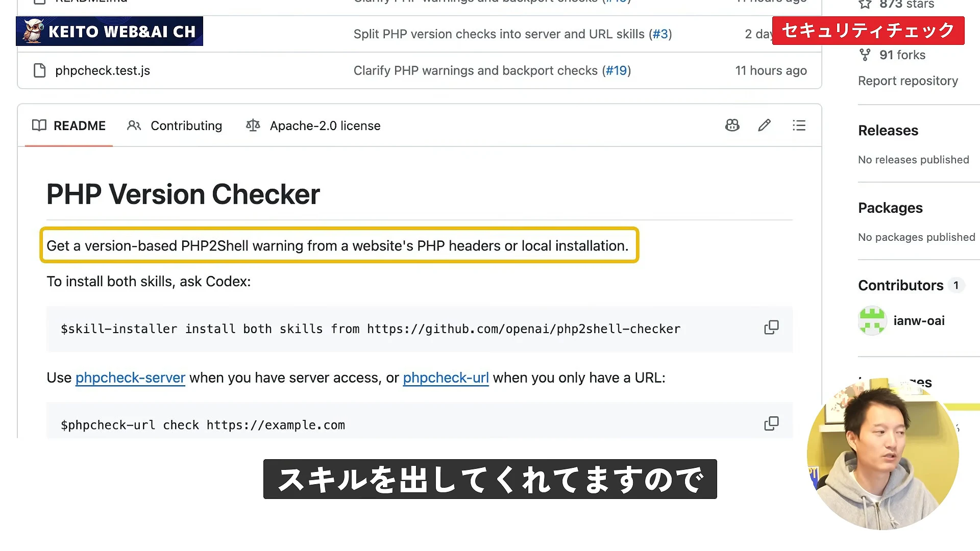The height and width of the screenshot is (551, 980).
Task: Click the skill-installer command text
Action: [371, 329]
